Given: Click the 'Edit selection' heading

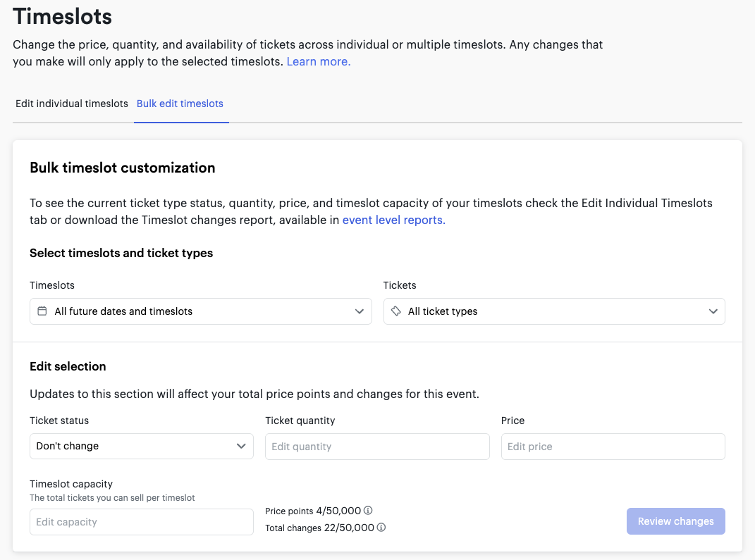Looking at the screenshot, I should [x=68, y=366].
